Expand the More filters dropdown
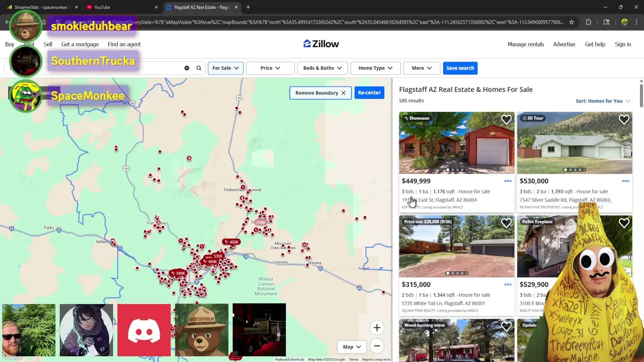 (422, 68)
